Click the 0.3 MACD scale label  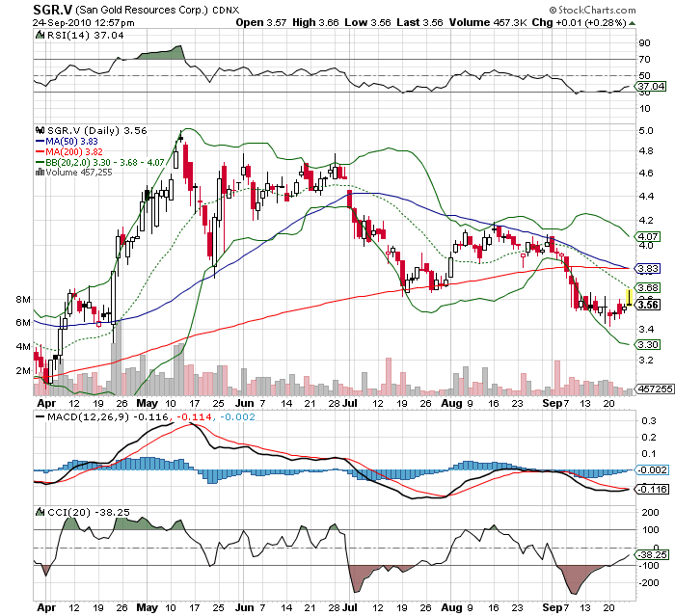649,421
